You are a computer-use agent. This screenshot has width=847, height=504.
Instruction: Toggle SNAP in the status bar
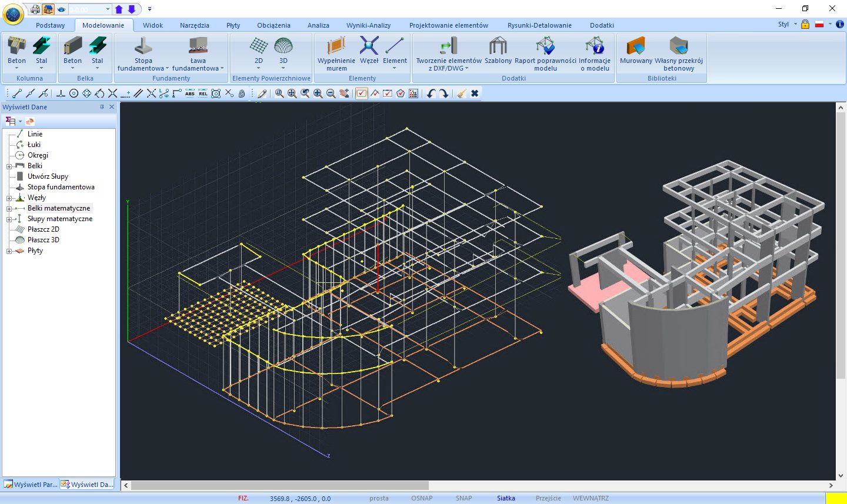click(x=464, y=499)
